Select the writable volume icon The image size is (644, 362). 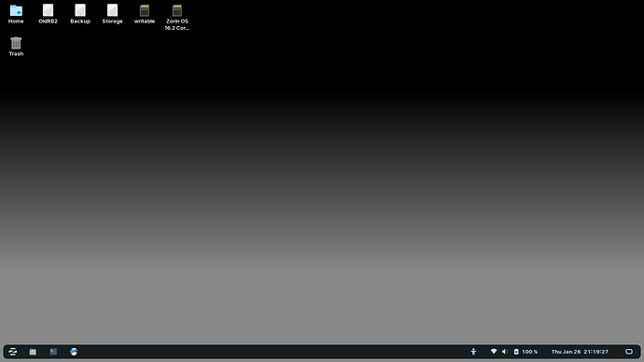click(x=145, y=14)
